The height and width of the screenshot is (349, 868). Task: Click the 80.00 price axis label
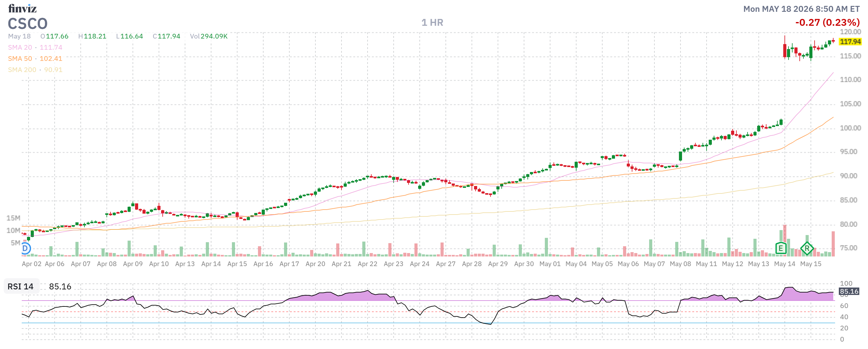(848, 225)
